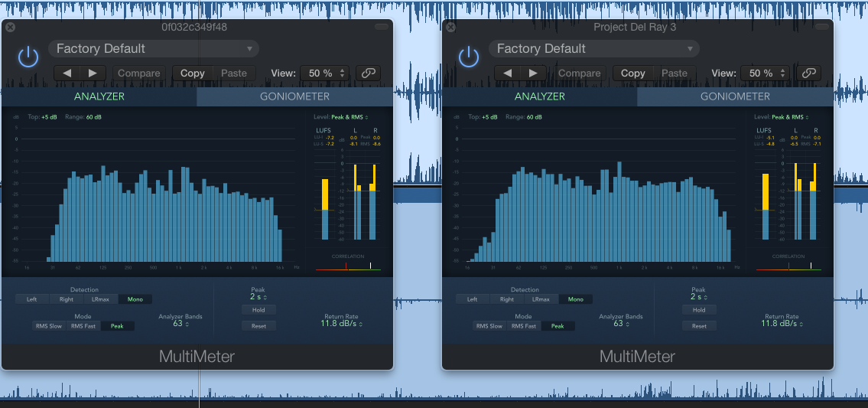This screenshot has width=868, height=408.
Task: Set detection to Left in Project Del Ray 3 window
Action: (x=473, y=299)
